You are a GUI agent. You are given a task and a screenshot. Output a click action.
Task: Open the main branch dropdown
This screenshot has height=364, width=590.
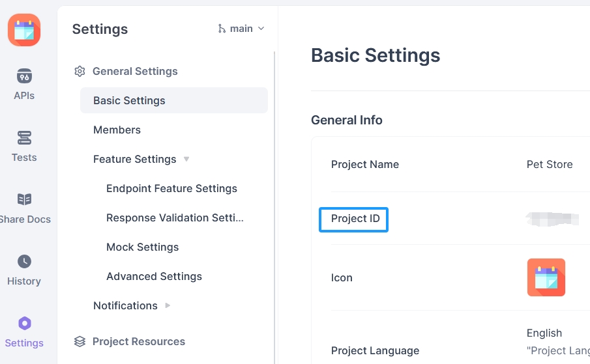click(241, 29)
